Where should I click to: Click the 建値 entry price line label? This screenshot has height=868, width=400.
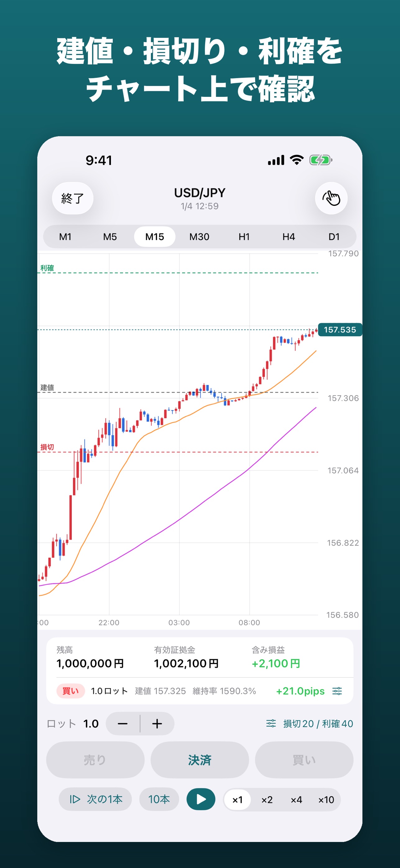(47, 387)
